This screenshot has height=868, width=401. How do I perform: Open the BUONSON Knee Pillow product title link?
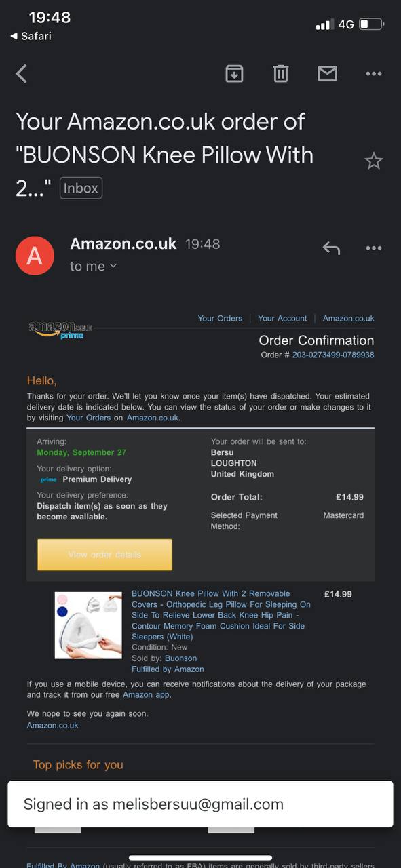pyautogui.click(x=221, y=615)
